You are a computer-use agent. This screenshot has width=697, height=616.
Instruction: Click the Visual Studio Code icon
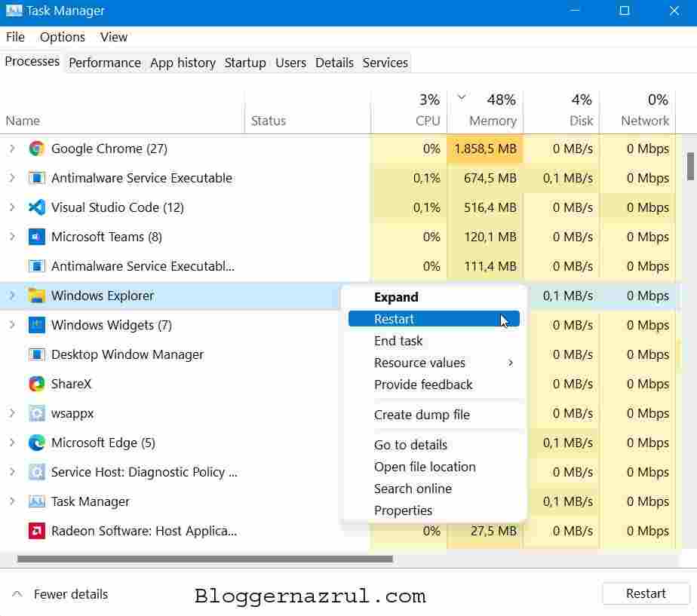pyautogui.click(x=36, y=207)
